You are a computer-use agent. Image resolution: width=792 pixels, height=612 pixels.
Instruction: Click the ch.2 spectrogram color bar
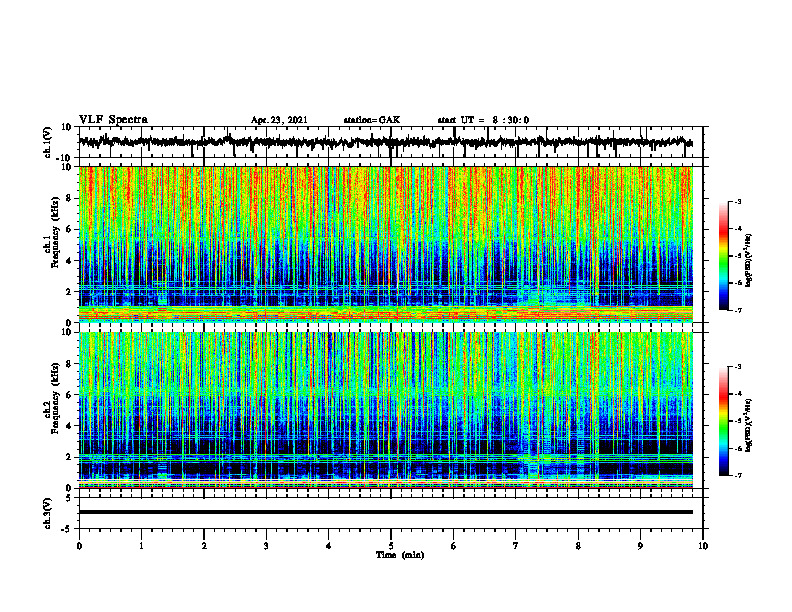[723, 421]
